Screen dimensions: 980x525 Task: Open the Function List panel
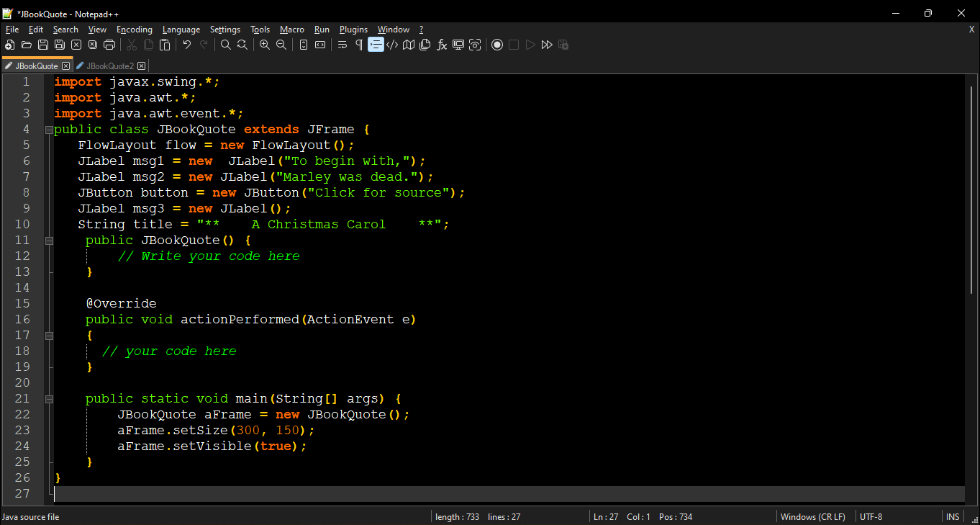click(442, 45)
